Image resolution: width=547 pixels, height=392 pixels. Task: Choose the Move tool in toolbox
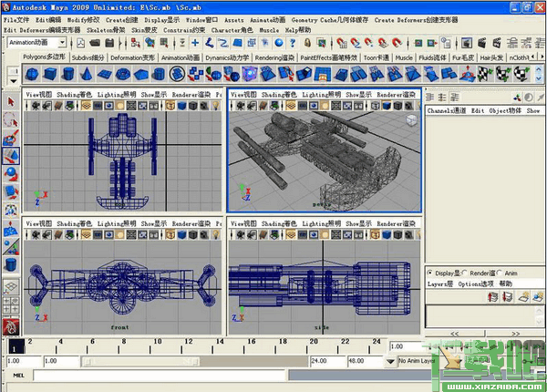tap(11, 156)
